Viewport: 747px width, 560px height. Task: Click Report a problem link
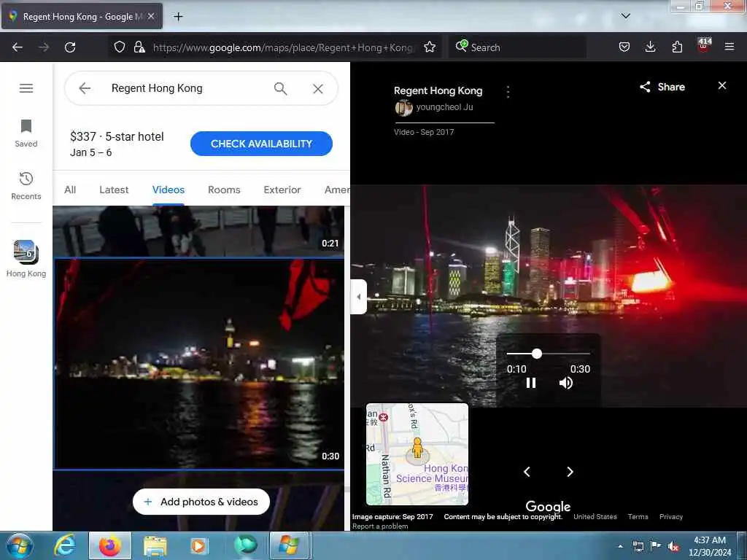coord(380,526)
